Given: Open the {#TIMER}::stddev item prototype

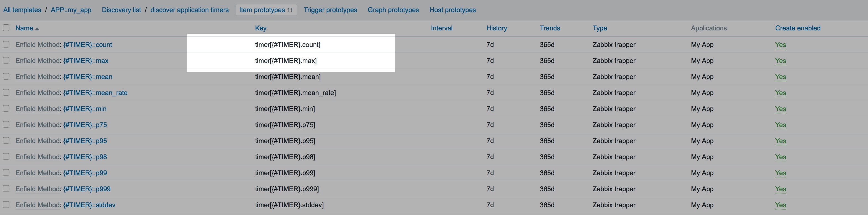Looking at the screenshot, I should click(89, 204).
